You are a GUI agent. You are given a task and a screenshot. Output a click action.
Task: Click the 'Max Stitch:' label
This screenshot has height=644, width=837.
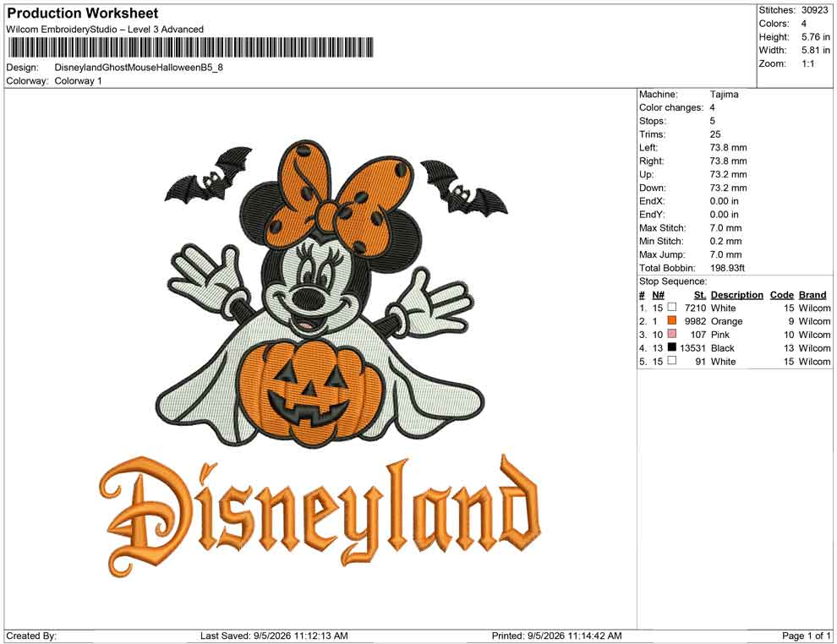661,228
